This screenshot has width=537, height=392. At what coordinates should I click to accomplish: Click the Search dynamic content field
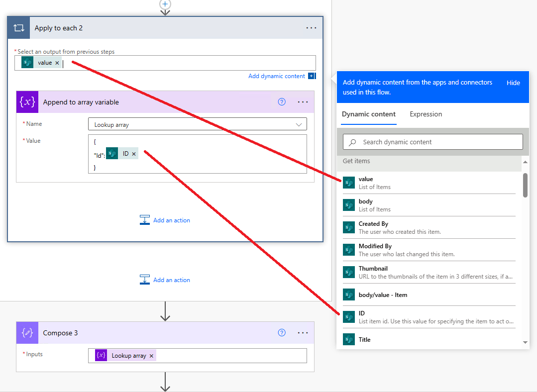(432, 141)
